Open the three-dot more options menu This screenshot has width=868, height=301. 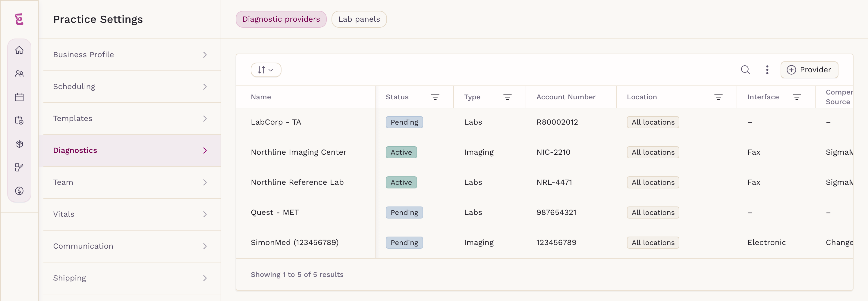767,70
